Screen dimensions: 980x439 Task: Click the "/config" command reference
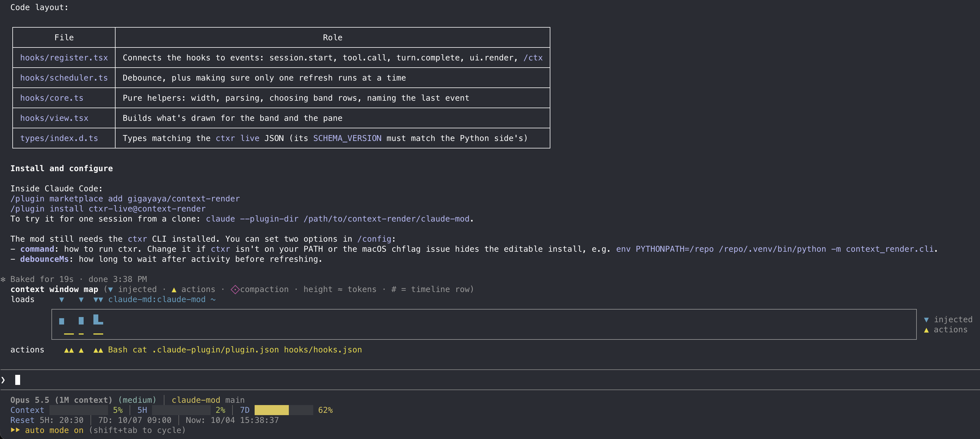(374, 239)
